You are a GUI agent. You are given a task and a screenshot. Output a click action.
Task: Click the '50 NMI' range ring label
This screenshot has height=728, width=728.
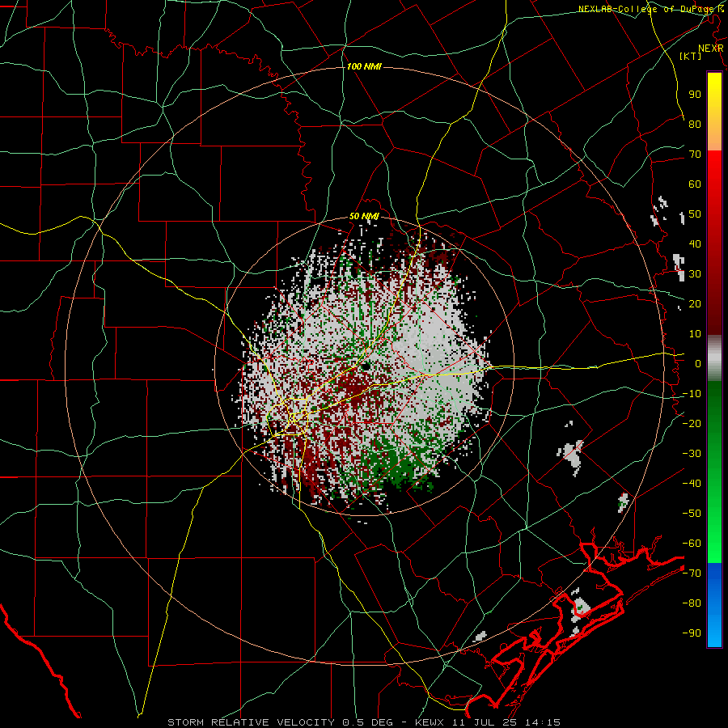pyautogui.click(x=365, y=216)
